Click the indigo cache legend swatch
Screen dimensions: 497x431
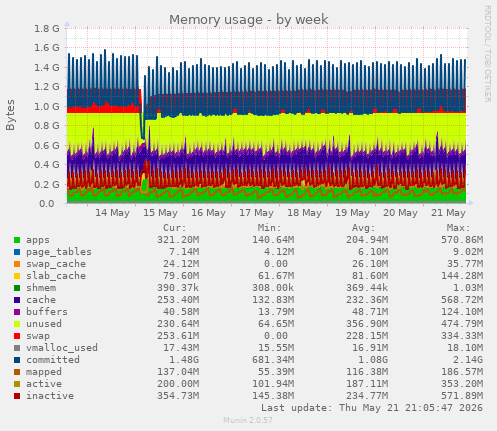[17, 300]
